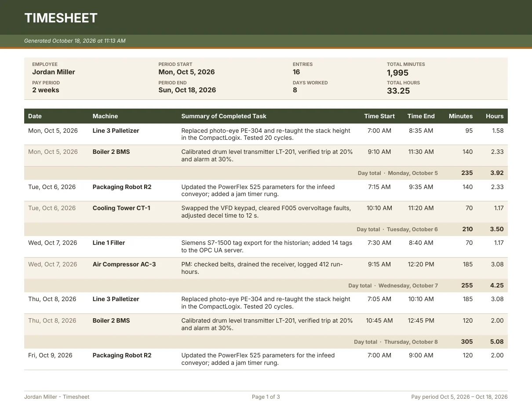Click the Minutes column header
Viewport: 532px width, 411px height.
(x=461, y=116)
